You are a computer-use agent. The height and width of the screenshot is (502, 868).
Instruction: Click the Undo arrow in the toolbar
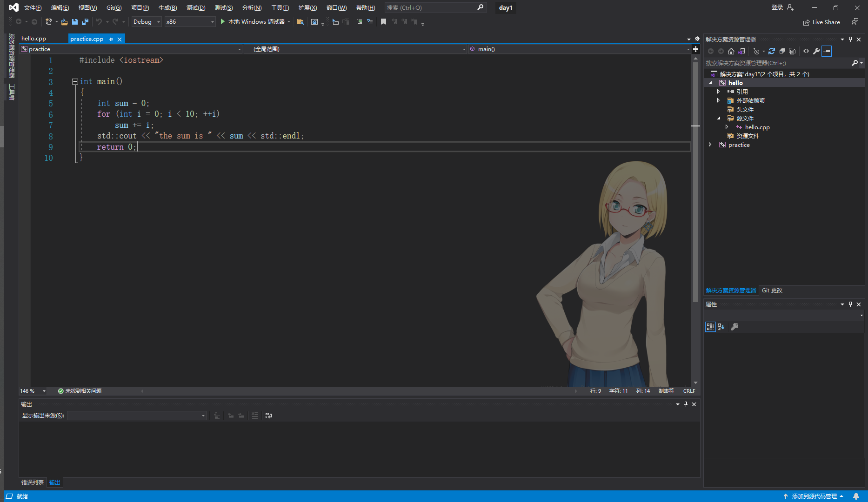click(x=99, y=22)
